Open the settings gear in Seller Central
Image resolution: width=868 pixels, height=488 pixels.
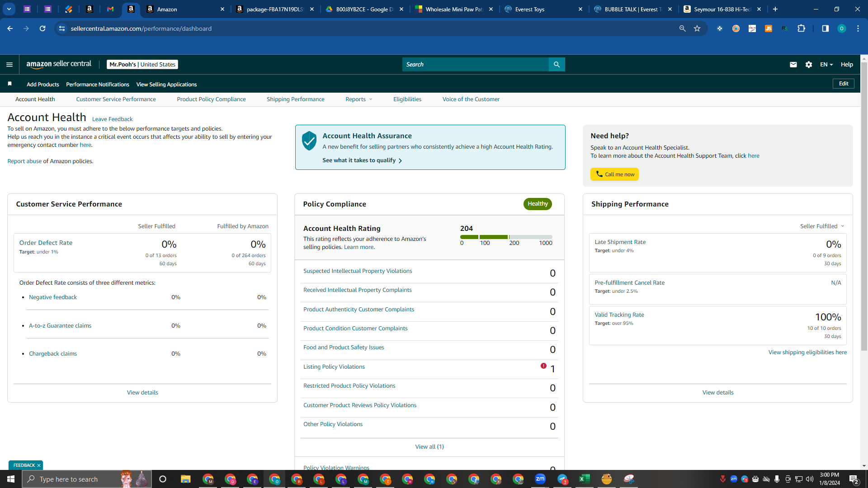point(809,65)
